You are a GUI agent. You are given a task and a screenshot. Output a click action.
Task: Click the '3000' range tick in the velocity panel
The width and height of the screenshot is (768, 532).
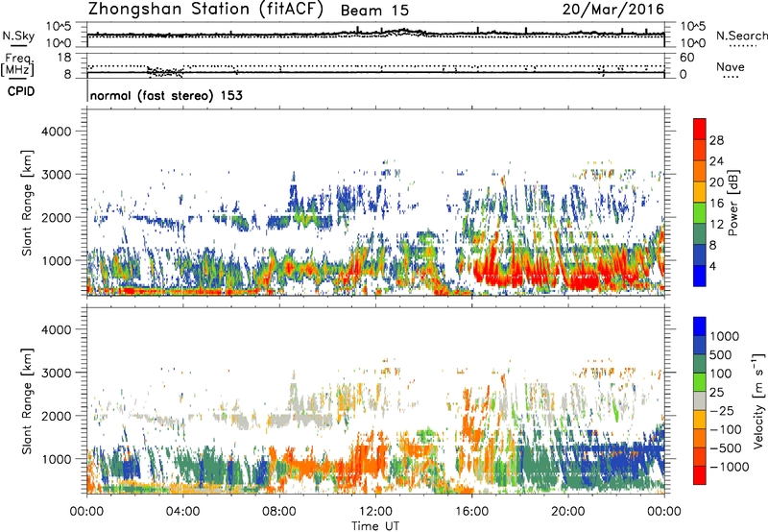[x=56, y=373]
